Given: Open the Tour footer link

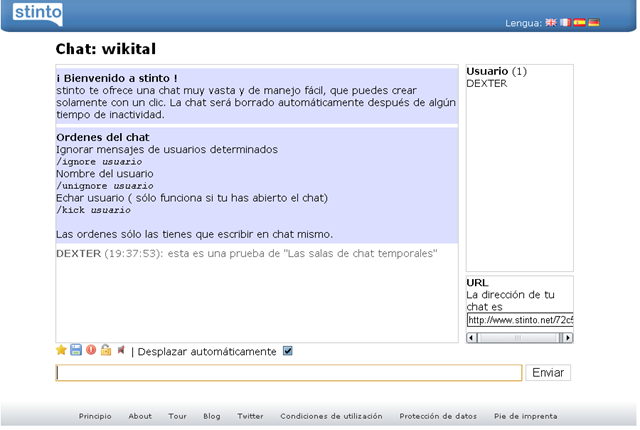Looking at the screenshot, I should tap(177, 416).
